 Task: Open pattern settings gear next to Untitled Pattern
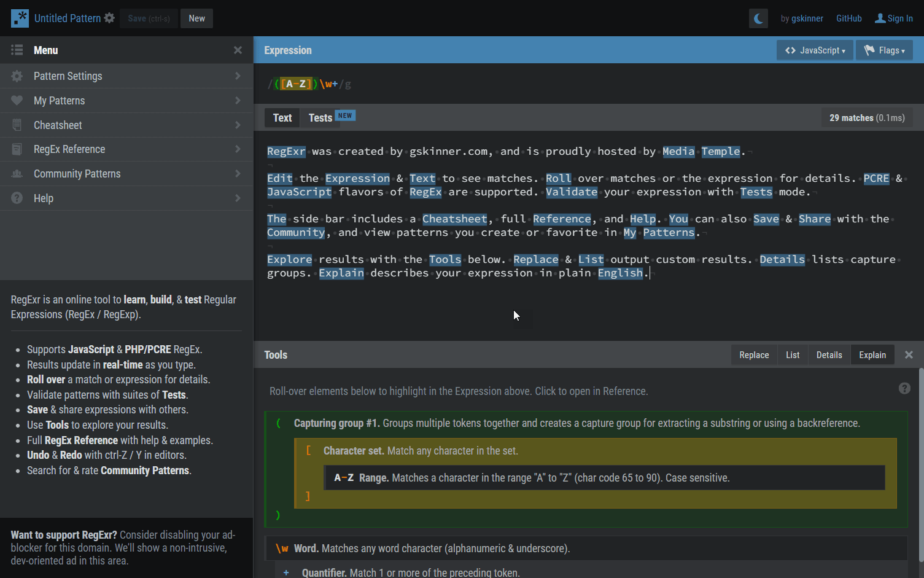pyautogui.click(x=109, y=18)
